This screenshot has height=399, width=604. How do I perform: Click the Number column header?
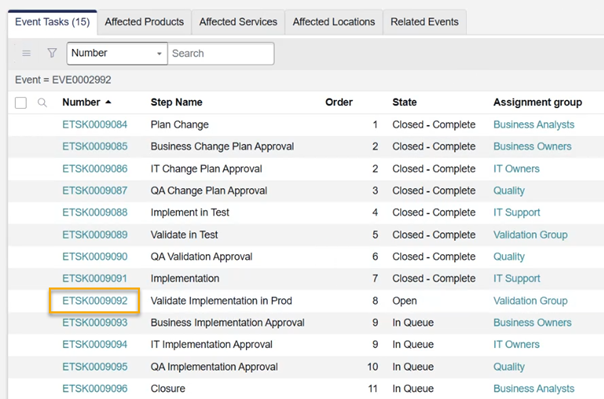tap(81, 102)
